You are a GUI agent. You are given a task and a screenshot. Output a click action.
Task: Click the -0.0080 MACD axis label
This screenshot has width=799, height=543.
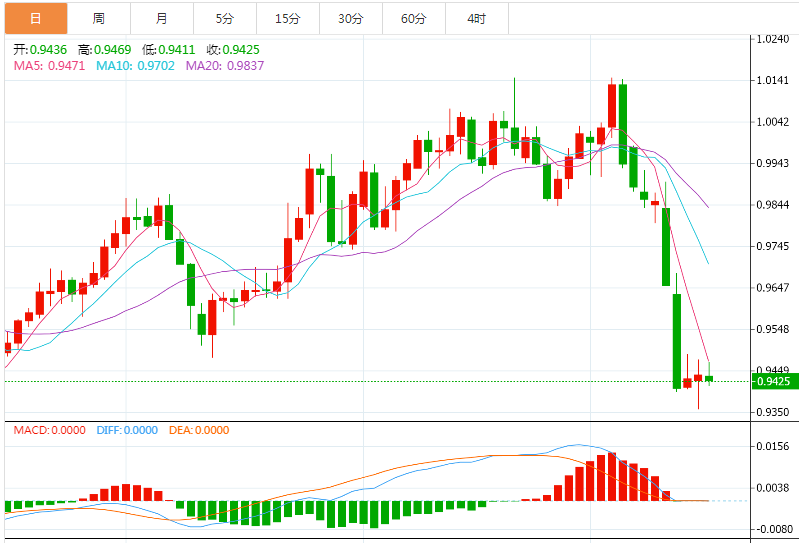point(773,530)
